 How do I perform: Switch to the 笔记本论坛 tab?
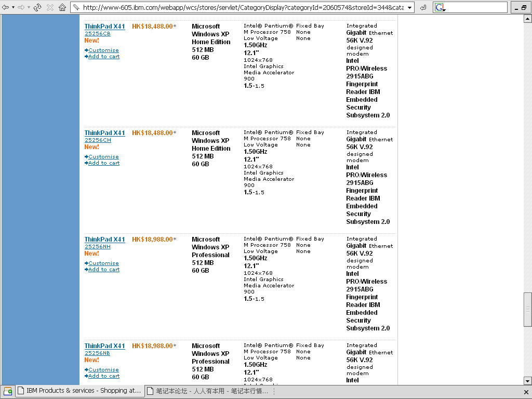[209, 391]
